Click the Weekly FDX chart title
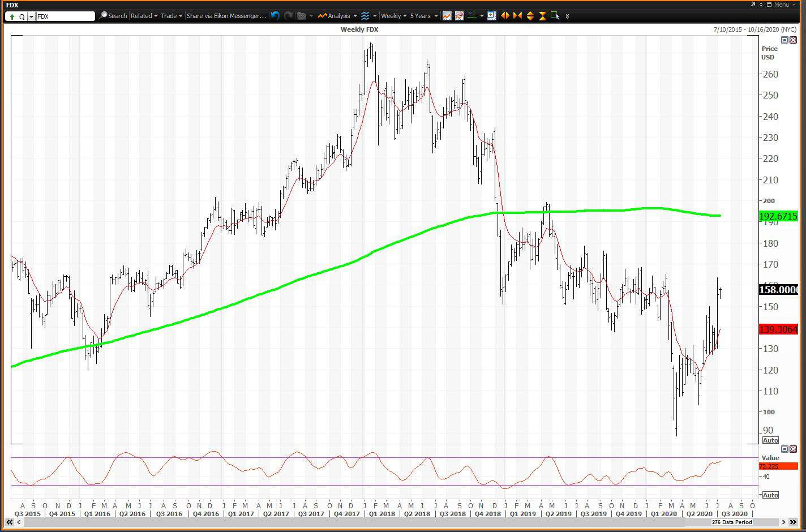 click(x=359, y=29)
